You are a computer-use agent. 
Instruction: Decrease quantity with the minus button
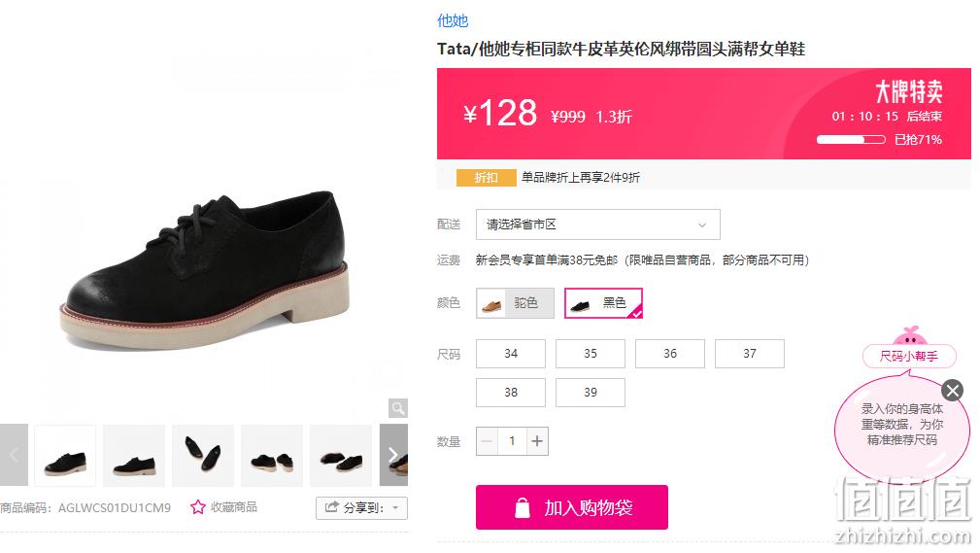coord(487,441)
